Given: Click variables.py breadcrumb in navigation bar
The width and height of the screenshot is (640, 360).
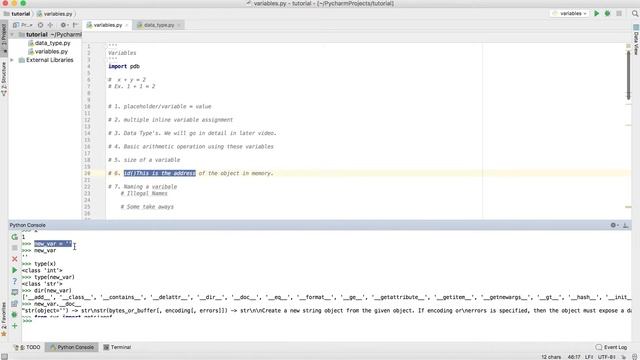Looking at the screenshot, I should click(55, 14).
